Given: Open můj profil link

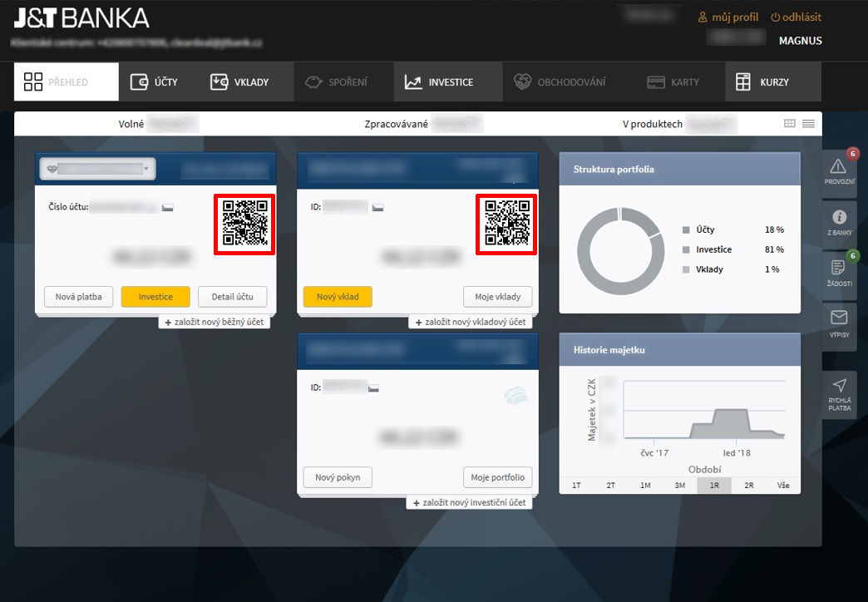Looking at the screenshot, I should tap(728, 17).
